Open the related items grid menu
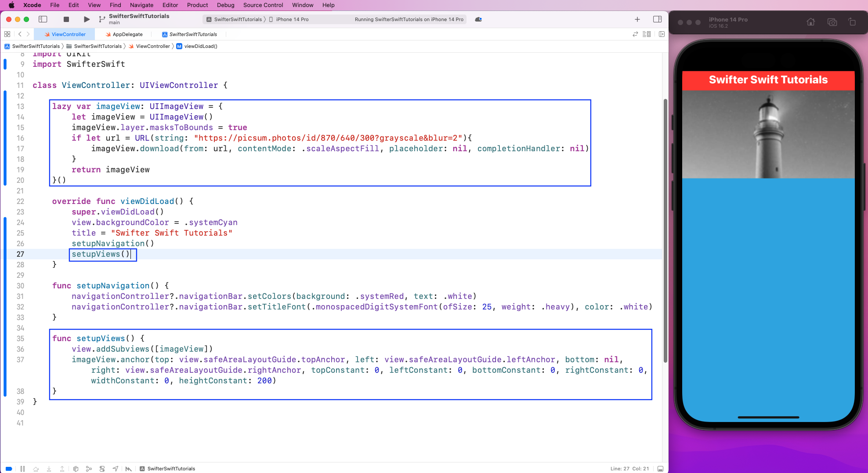This screenshot has height=473, width=868. (x=7, y=34)
